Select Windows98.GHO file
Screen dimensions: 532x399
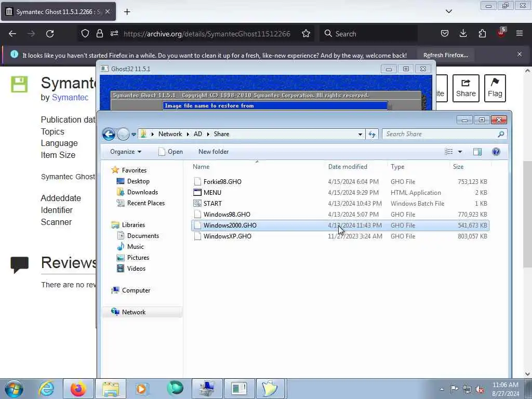[340, 215]
